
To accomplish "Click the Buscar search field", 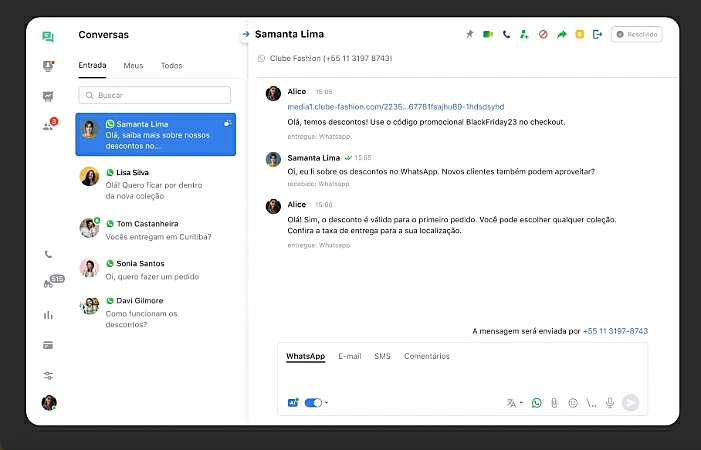I will point(155,95).
